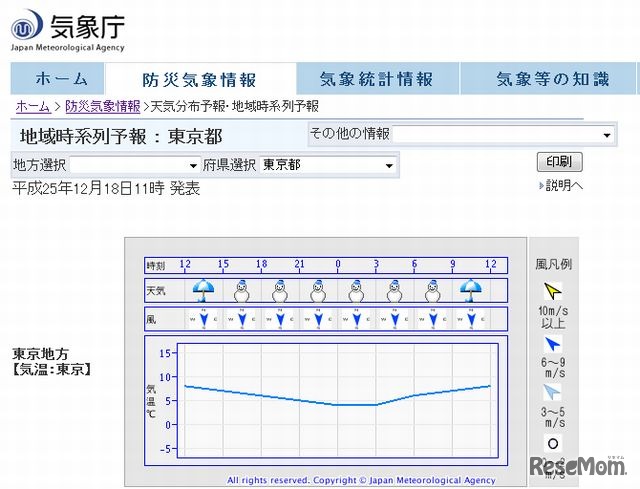
Task: Click the dark blue 6~9 m/s legend arrow
Action: pos(553,344)
